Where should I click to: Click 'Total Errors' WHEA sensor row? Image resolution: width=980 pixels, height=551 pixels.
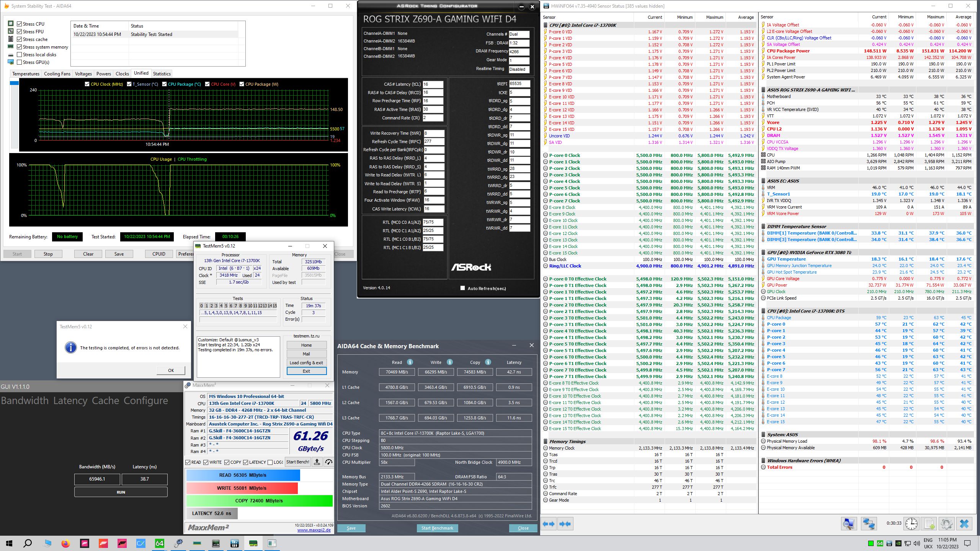[867, 467]
